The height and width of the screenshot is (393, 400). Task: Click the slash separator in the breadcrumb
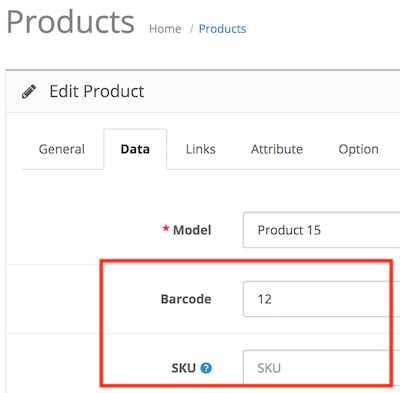click(191, 29)
